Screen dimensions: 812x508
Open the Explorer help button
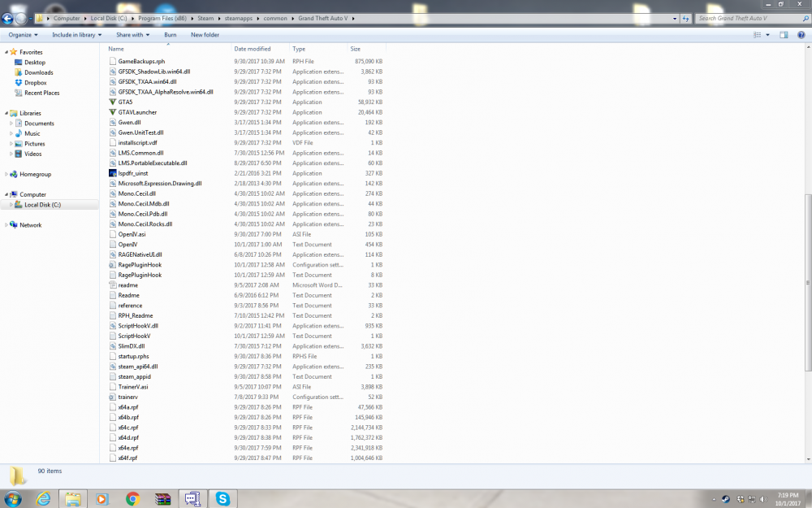tap(801, 35)
